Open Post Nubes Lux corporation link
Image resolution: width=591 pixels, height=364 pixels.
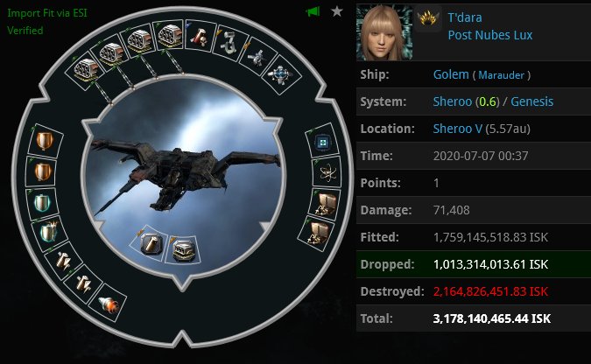point(490,35)
